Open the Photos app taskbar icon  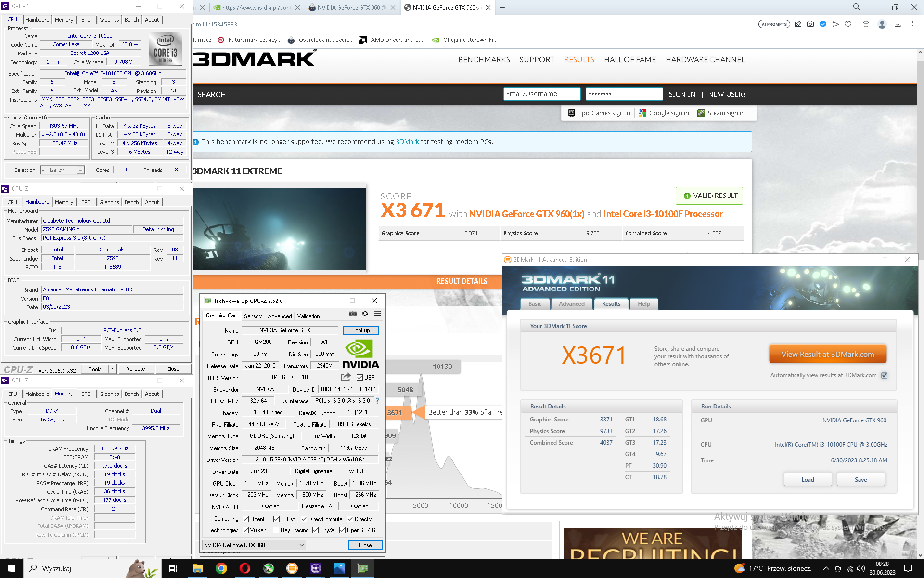(x=339, y=568)
